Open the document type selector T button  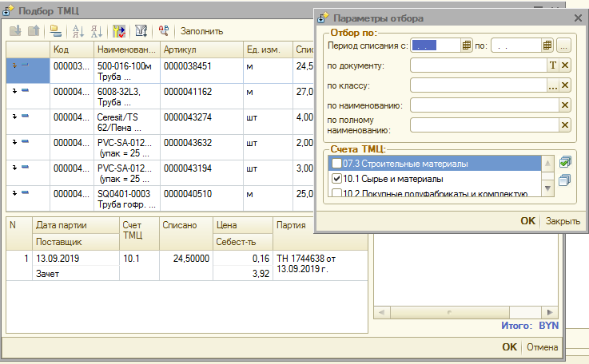click(552, 65)
